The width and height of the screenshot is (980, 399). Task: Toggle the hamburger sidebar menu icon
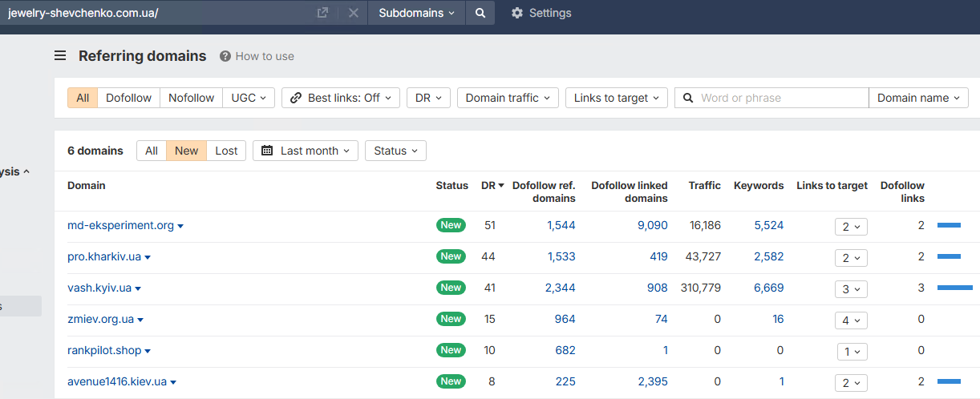60,56
